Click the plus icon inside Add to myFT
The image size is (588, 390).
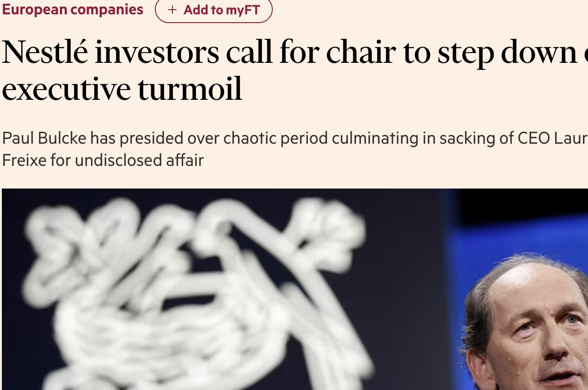tap(172, 10)
